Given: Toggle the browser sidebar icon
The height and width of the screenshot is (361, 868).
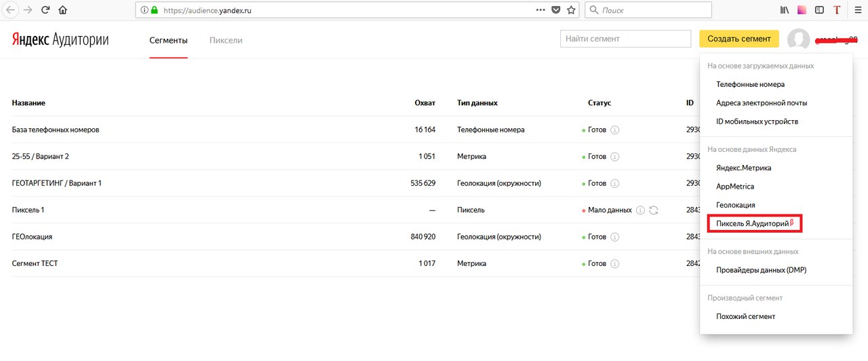Looking at the screenshot, I should [x=819, y=10].
